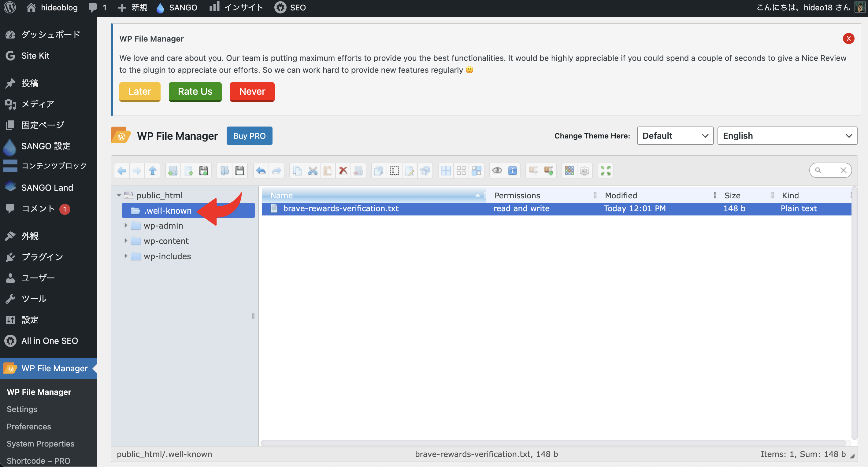Click the Edit file pencil icon

pyautogui.click(x=410, y=171)
